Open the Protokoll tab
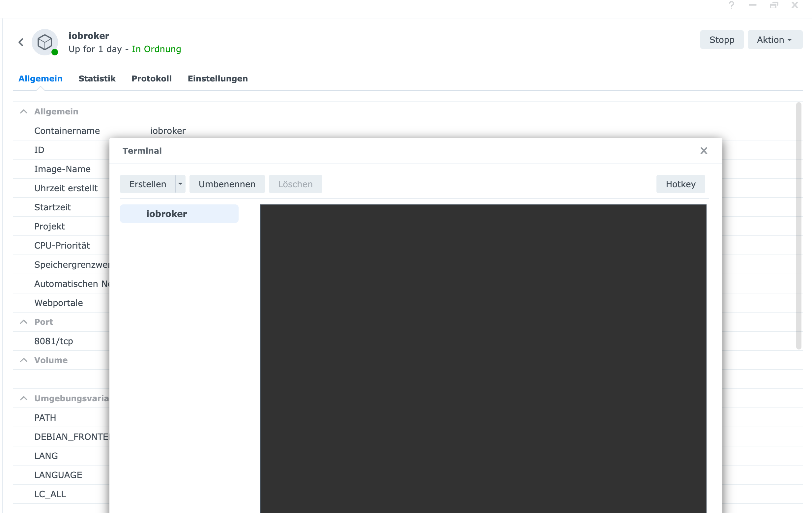 (151, 78)
